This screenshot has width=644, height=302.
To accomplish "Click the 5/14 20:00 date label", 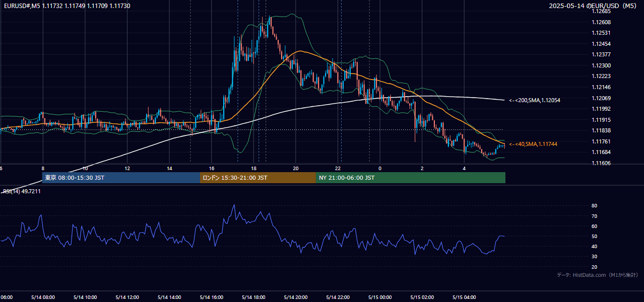I will pos(296,297).
